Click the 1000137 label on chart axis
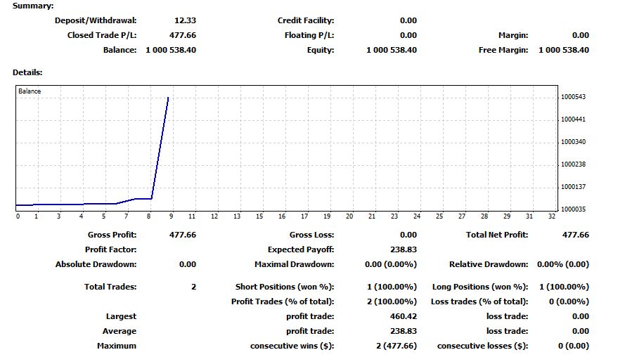The image size is (644, 357). click(574, 187)
